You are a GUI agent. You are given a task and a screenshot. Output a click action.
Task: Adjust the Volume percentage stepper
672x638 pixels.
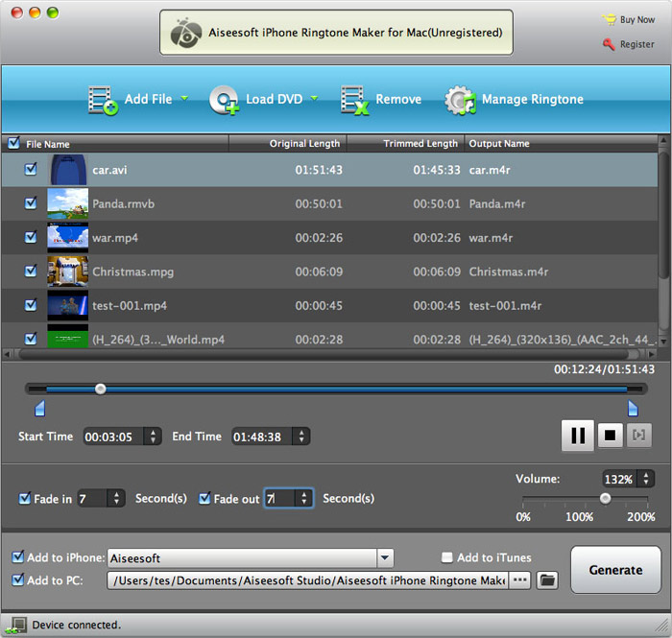pos(646,479)
